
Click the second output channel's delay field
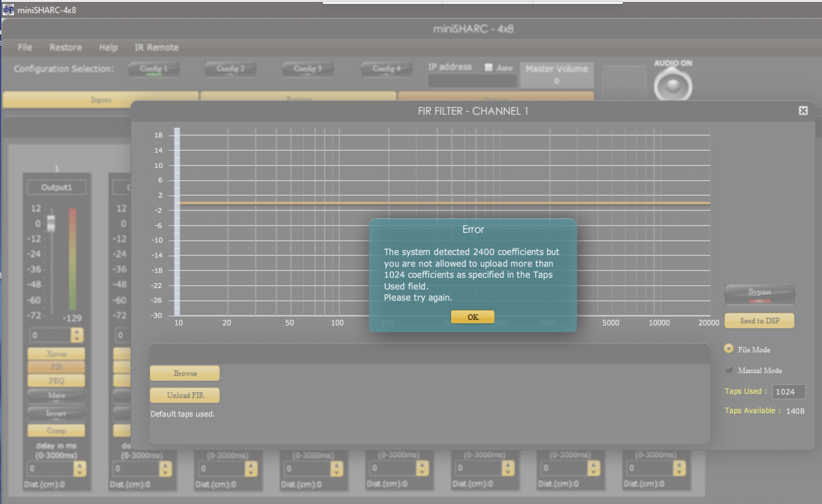136,469
